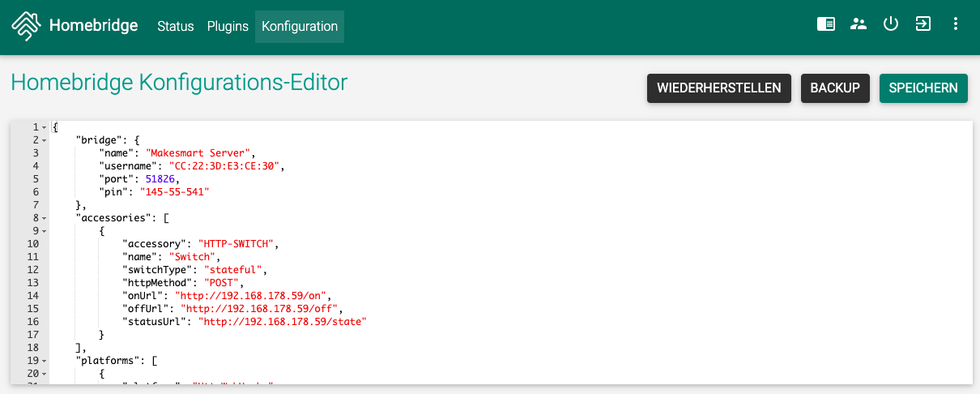Screen dimensions: 980x394
Task: Click the offUrl value ending in /off
Action: click(x=259, y=308)
